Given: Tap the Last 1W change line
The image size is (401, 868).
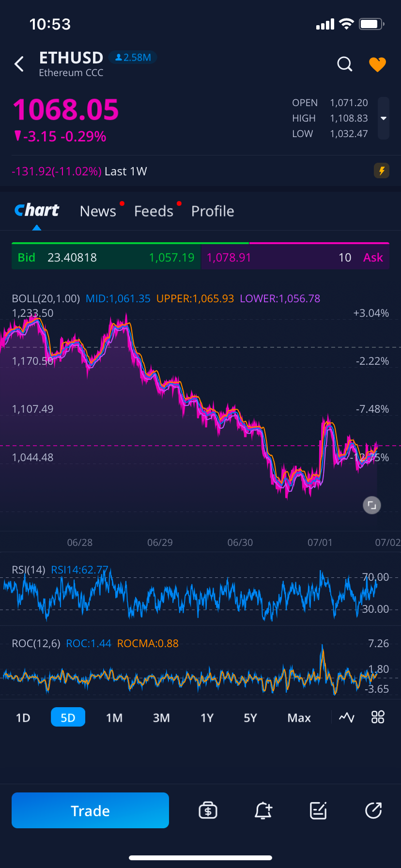Looking at the screenshot, I should [79, 171].
